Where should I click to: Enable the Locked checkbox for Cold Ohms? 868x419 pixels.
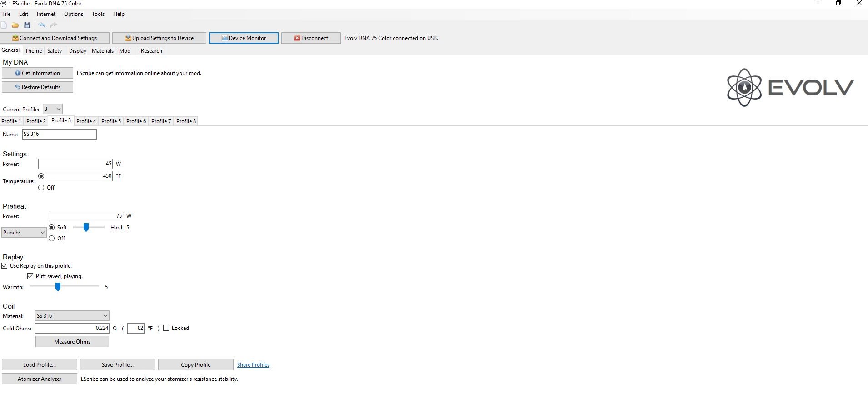pyautogui.click(x=166, y=328)
